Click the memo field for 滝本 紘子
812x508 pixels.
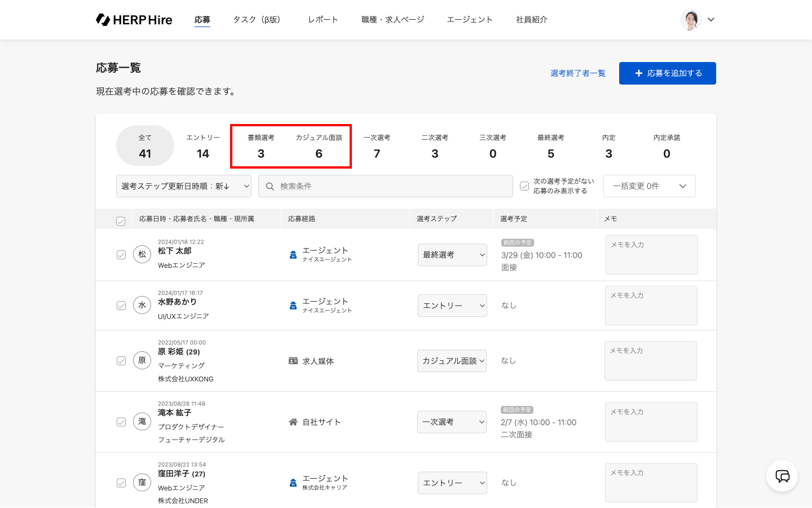click(651, 422)
